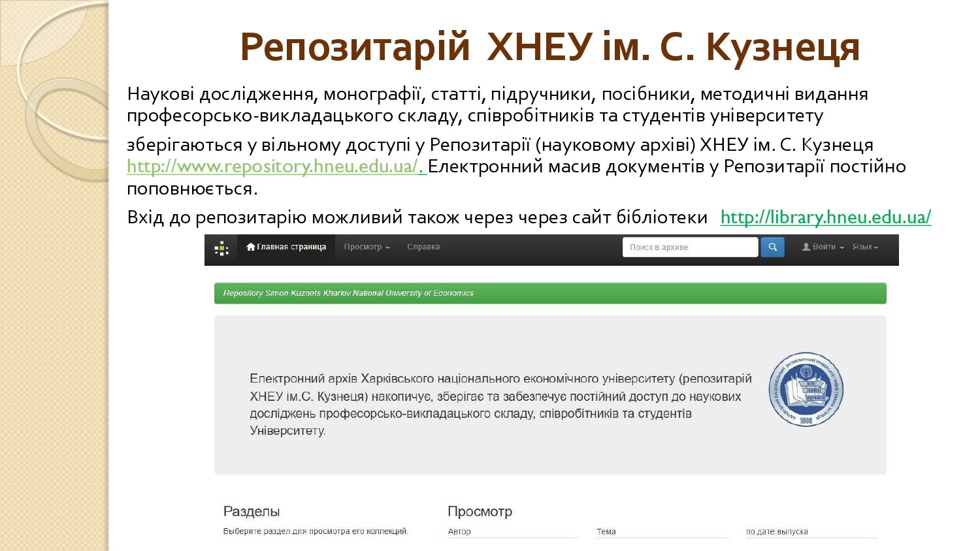Click the DSpace logo icon in navbar
This screenshot has height=551, width=980.
[x=221, y=248]
